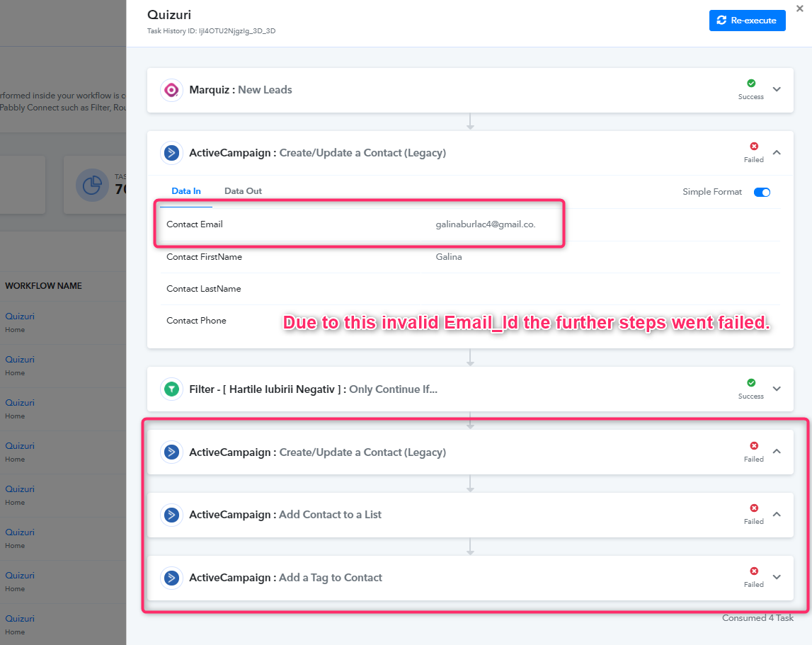
Task: Click the Contact Email value galinaburlac4@gmail.co.
Action: point(485,224)
